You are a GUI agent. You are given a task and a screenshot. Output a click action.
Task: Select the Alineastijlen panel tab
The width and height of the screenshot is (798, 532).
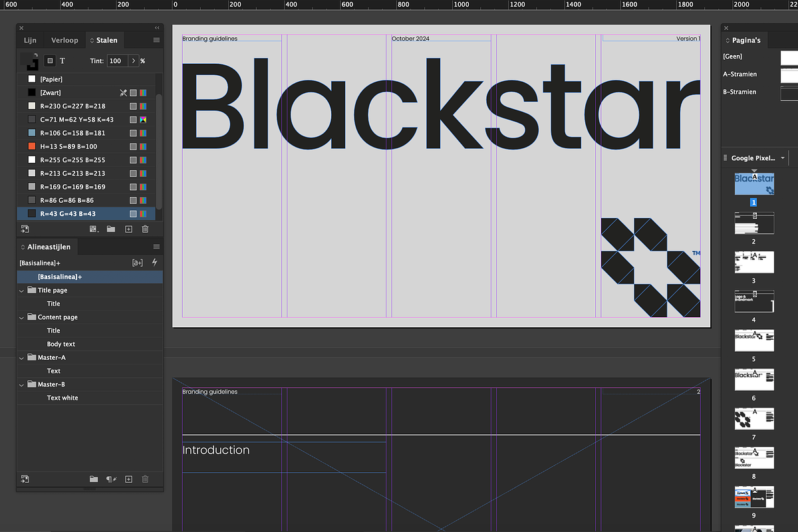[49, 247]
